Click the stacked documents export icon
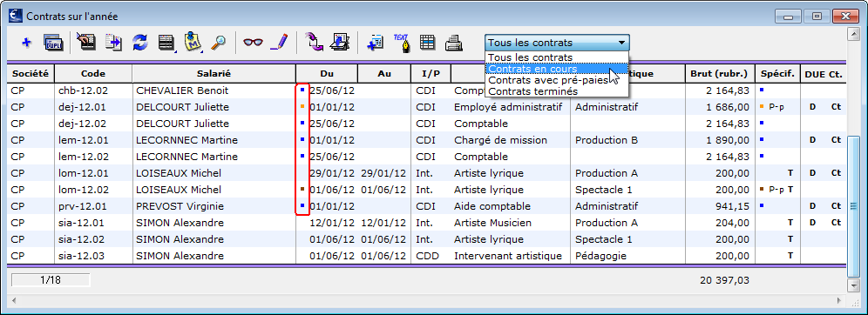 pos(339,43)
